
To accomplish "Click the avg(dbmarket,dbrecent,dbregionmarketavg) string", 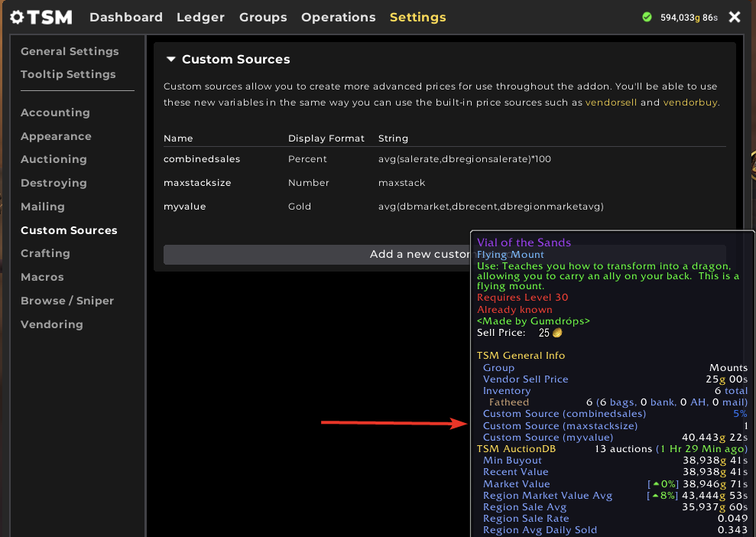I will point(491,207).
